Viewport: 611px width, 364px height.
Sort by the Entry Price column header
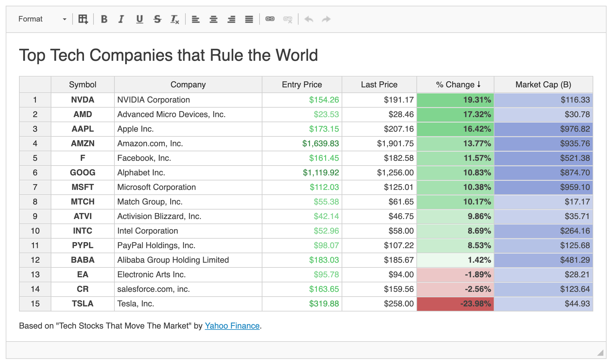coord(302,85)
